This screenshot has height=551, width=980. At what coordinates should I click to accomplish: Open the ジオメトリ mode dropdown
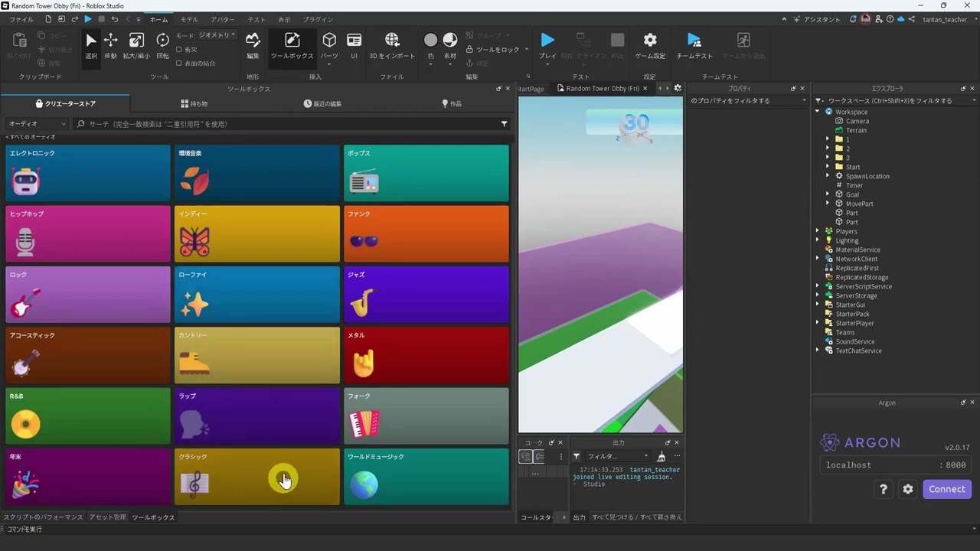(x=217, y=35)
